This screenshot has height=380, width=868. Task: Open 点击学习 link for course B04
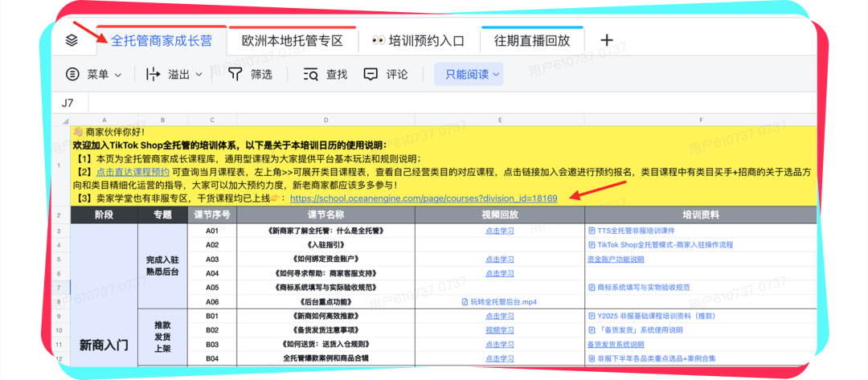pyautogui.click(x=499, y=358)
